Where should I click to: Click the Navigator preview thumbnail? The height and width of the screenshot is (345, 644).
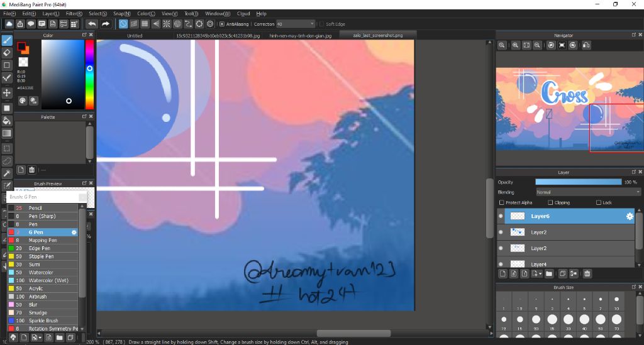click(570, 109)
